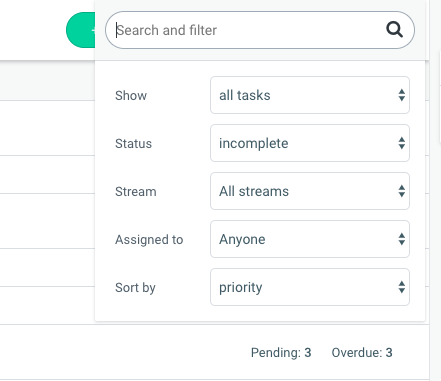441x381 pixels.
Task: Click the up-down arrows on the Stream selector
Action: click(x=402, y=191)
